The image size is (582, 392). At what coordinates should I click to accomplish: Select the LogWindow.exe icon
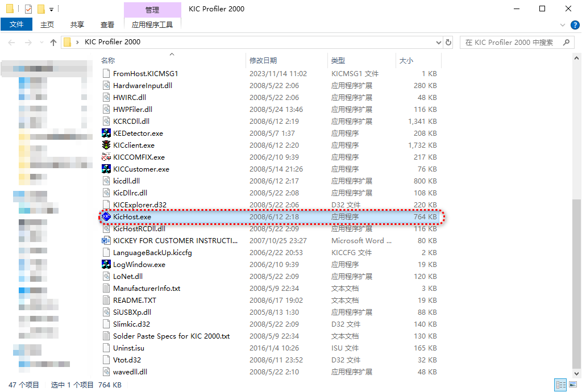coord(106,264)
